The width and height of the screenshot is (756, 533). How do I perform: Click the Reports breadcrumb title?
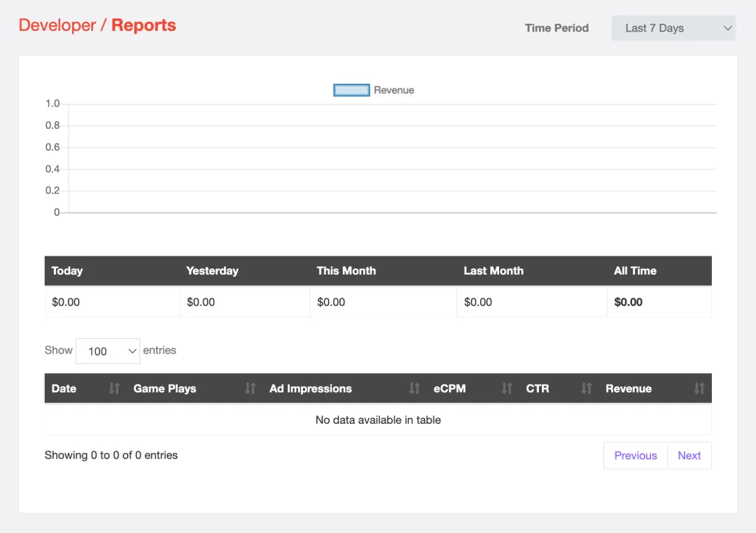tap(143, 25)
